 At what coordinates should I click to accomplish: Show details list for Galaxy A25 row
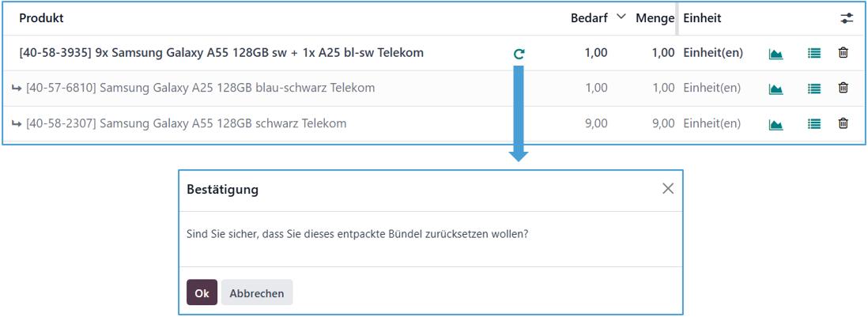click(814, 89)
